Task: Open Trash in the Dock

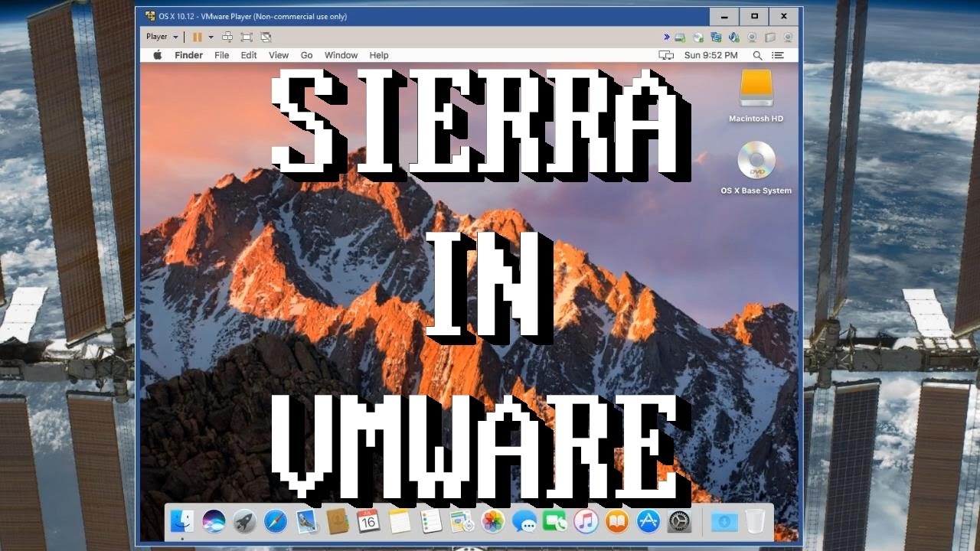Action: [755, 521]
